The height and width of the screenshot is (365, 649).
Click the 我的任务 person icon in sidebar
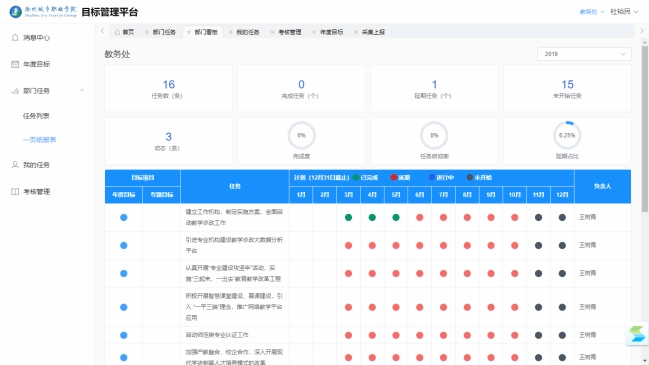tap(15, 165)
